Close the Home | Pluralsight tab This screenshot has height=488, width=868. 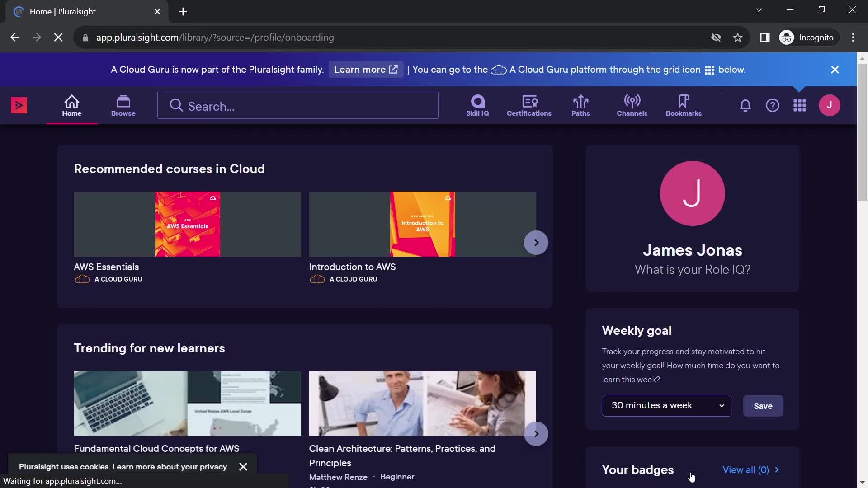click(x=157, y=12)
